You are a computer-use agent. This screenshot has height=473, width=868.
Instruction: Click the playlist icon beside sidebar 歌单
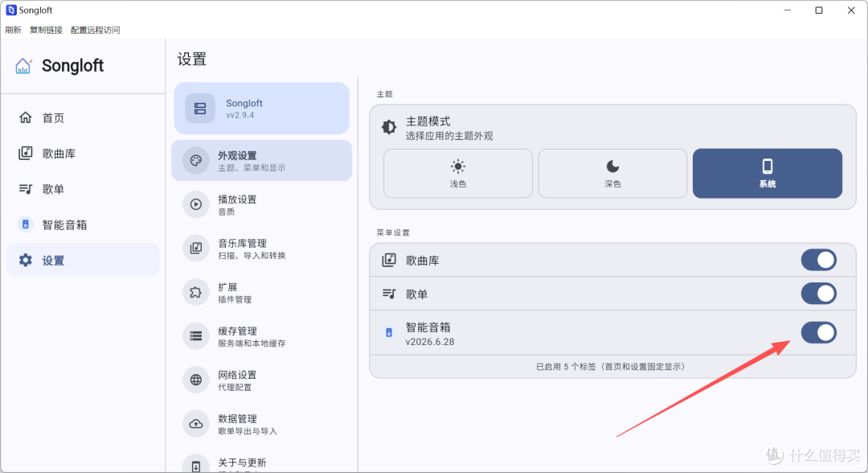[26, 189]
